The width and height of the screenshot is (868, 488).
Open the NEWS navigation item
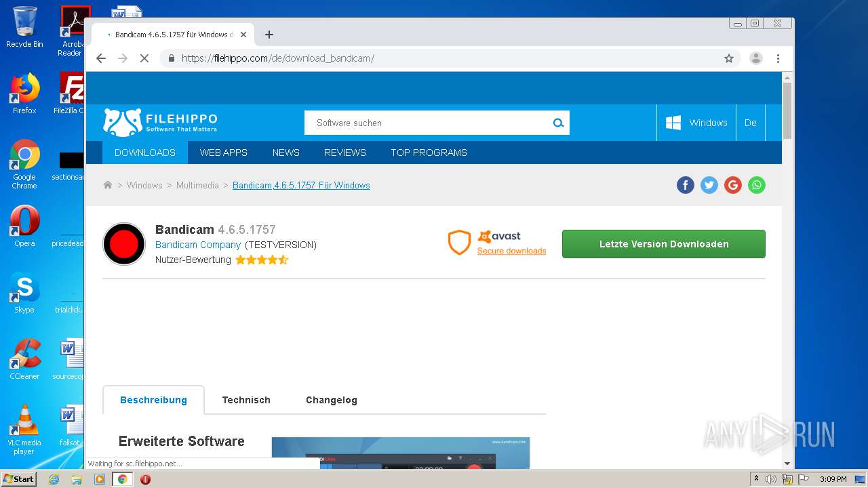point(286,152)
